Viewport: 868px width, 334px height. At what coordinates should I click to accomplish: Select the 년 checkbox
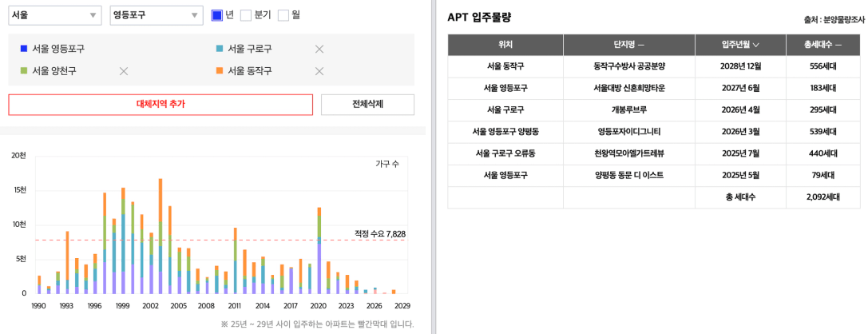point(217,15)
